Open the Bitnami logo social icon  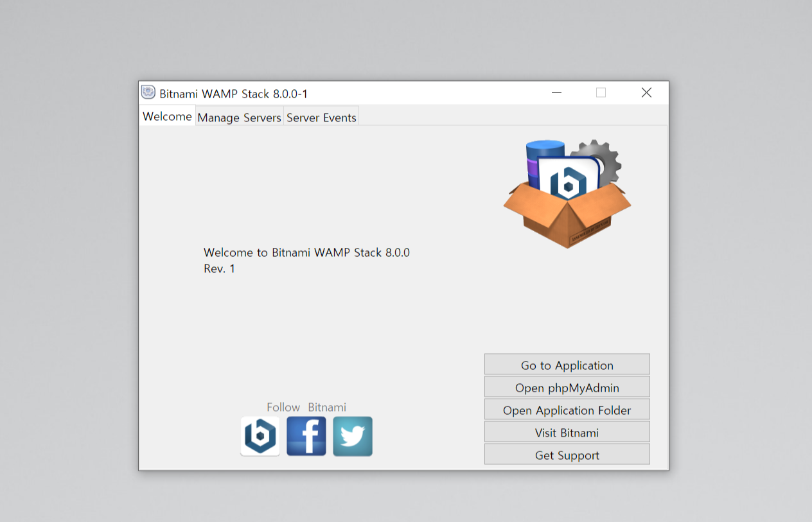260,437
